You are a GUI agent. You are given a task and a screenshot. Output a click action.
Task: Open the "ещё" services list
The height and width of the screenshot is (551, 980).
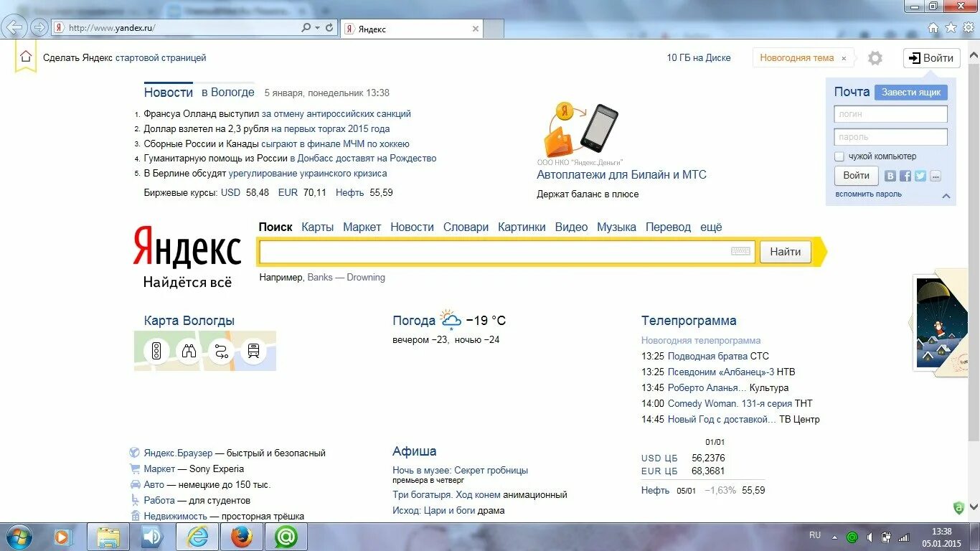(x=711, y=227)
